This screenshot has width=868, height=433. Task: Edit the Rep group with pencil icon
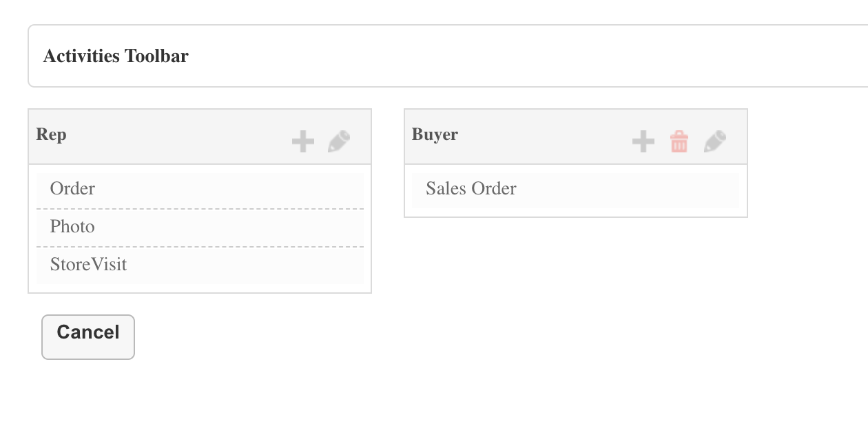pyautogui.click(x=339, y=142)
